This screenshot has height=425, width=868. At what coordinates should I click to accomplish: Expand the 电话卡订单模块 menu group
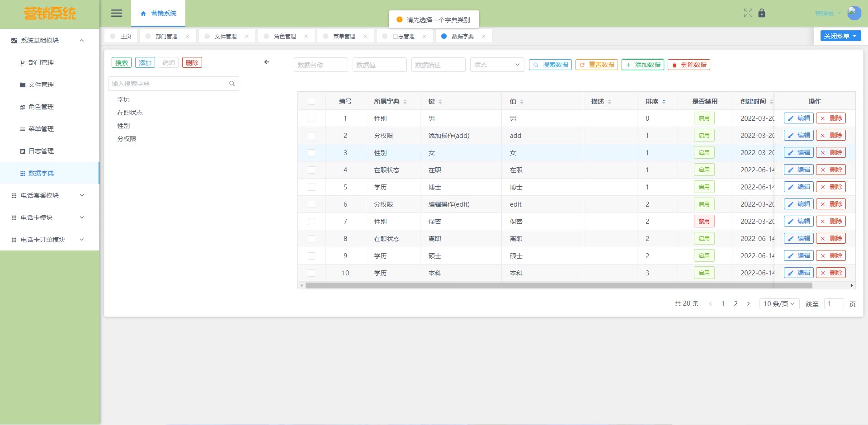click(x=50, y=240)
